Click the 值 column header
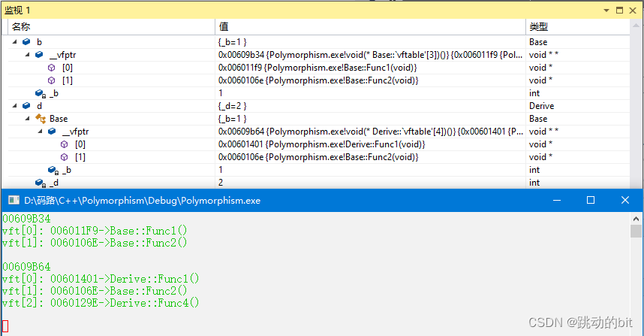 click(222, 26)
